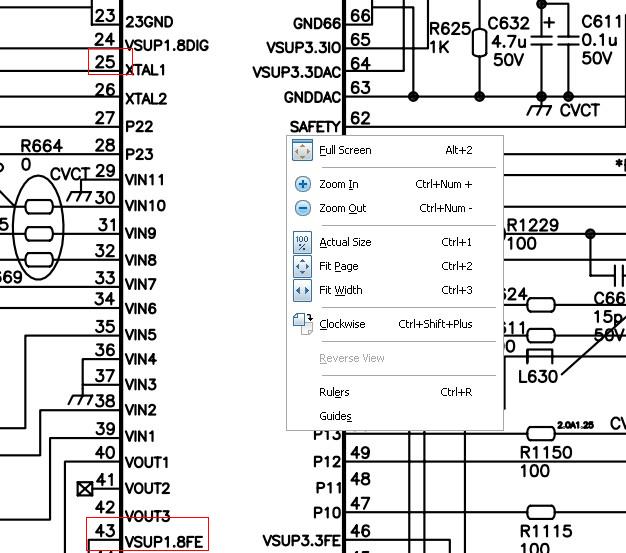Click pin label XTAL1

pos(145,70)
